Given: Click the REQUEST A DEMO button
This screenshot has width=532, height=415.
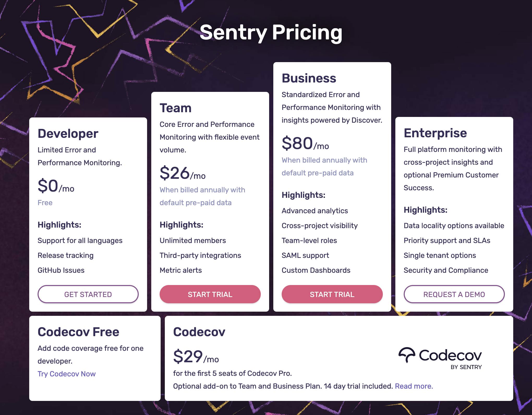Looking at the screenshot, I should click(454, 294).
